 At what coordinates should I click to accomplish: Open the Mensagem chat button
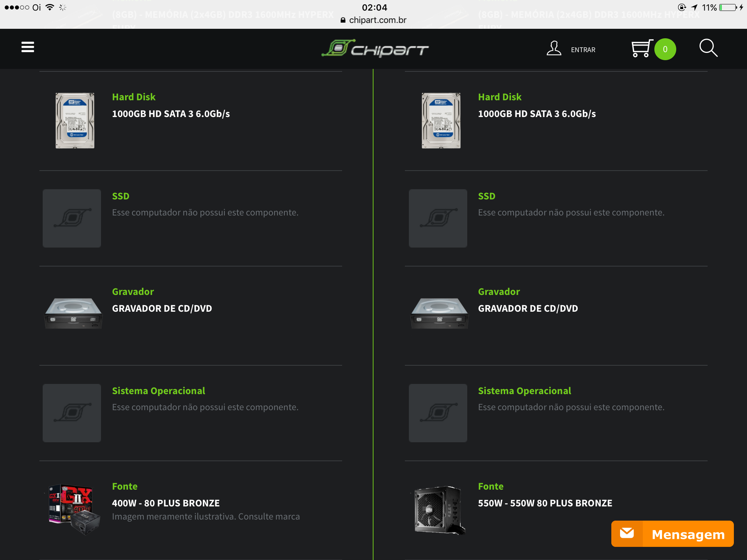[672, 534]
